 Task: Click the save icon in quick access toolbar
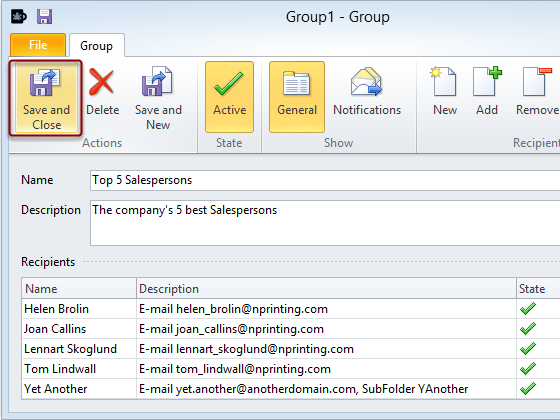pyautogui.click(x=45, y=16)
